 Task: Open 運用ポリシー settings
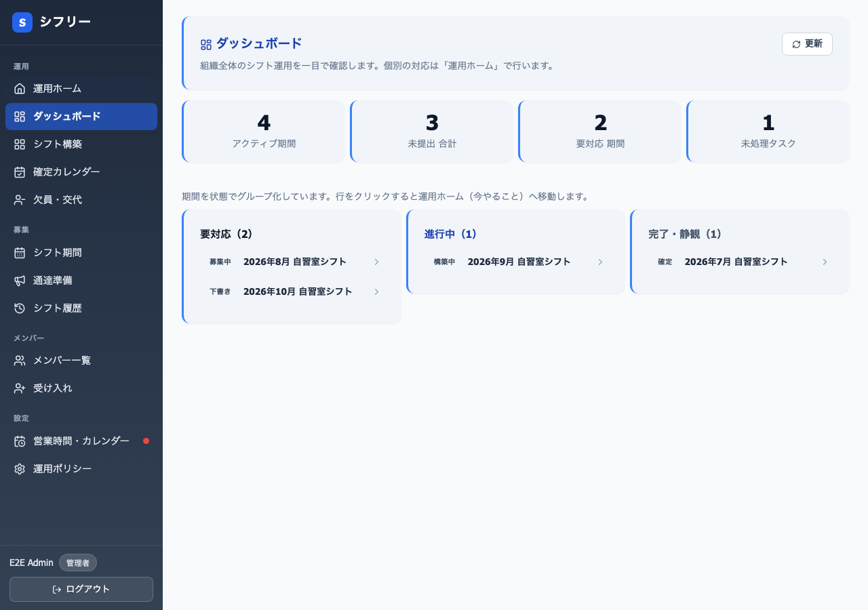(x=81, y=469)
